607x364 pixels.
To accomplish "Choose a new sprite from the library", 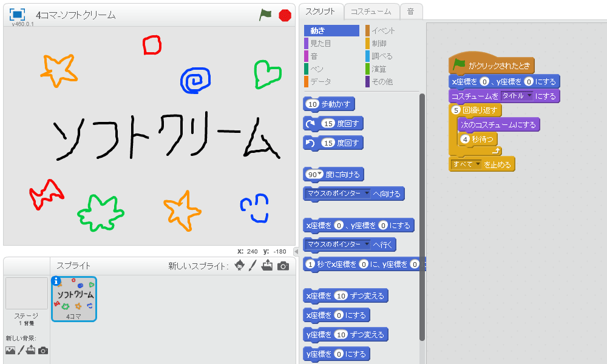I will [240, 266].
